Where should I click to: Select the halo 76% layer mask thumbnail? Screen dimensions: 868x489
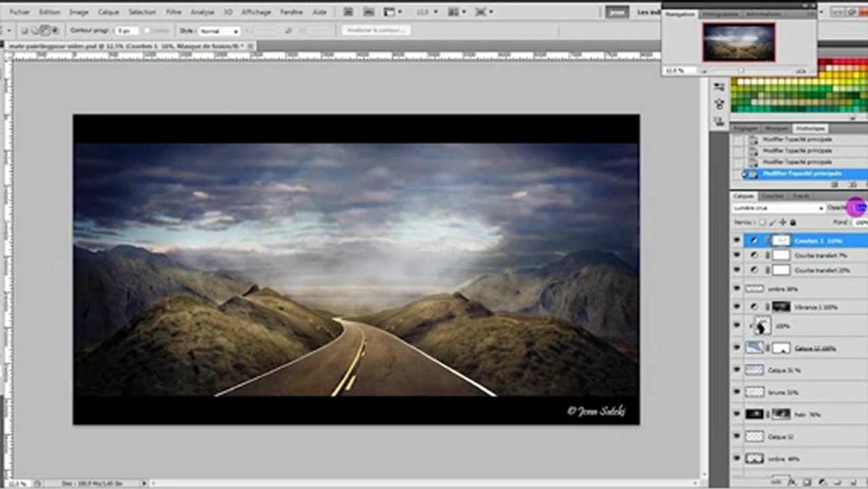pos(781,414)
